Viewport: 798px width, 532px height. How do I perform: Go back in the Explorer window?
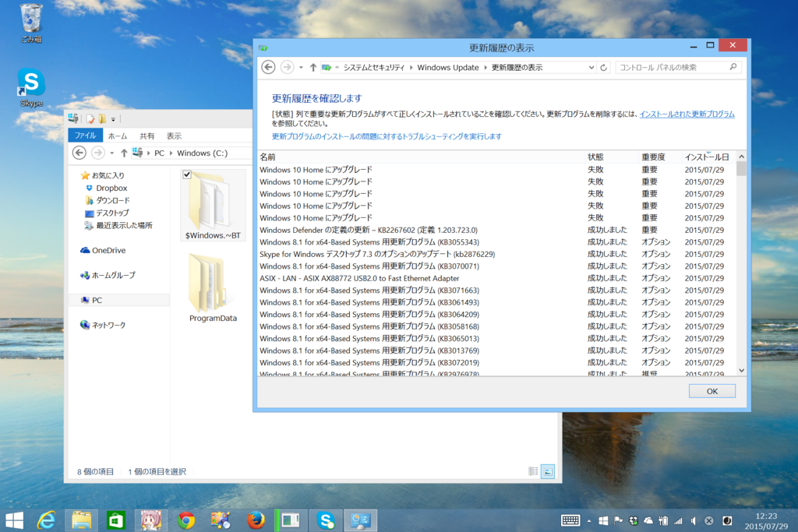pyautogui.click(x=79, y=153)
